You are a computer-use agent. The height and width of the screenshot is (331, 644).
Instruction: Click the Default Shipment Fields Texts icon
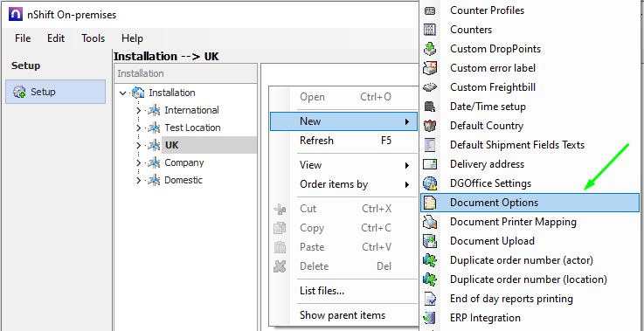tap(430, 145)
